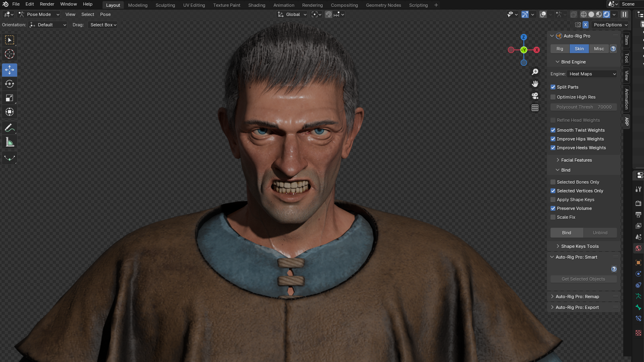Adjust the Polycount Thresh value field
The width and height of the screenshot is (644, 362).
[584, 107]
